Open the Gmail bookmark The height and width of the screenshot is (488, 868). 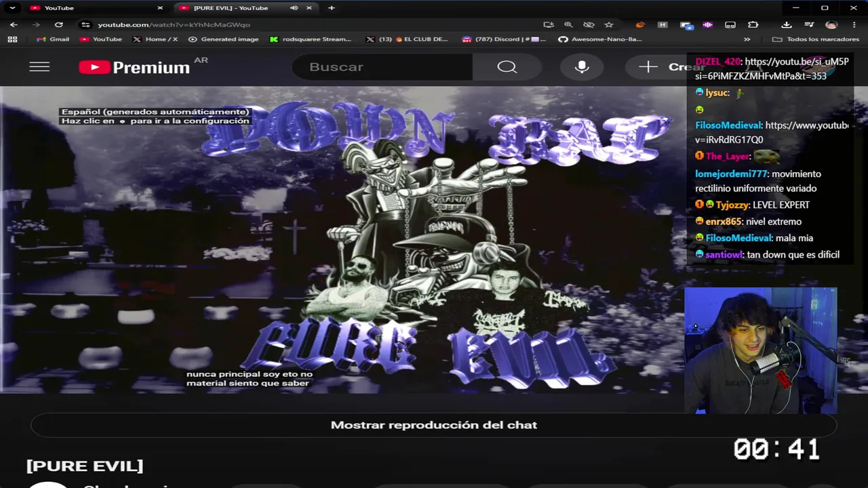click(x=54, y=39)
